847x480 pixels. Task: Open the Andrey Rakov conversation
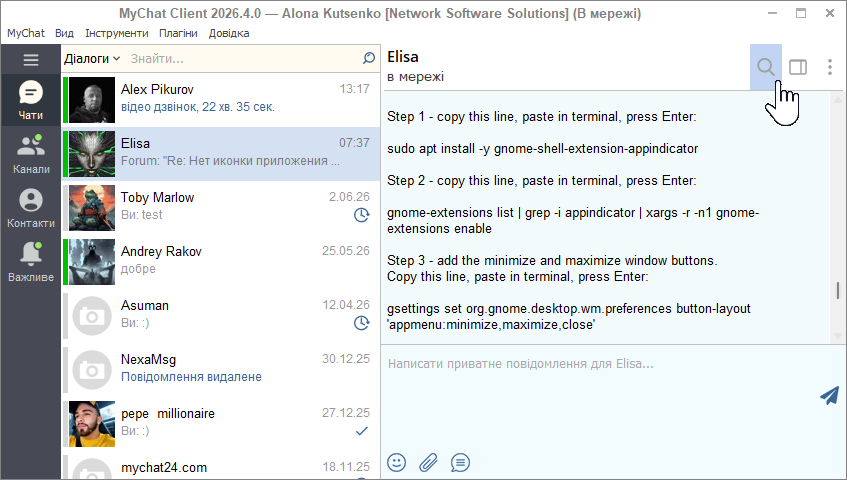[221, 262]
